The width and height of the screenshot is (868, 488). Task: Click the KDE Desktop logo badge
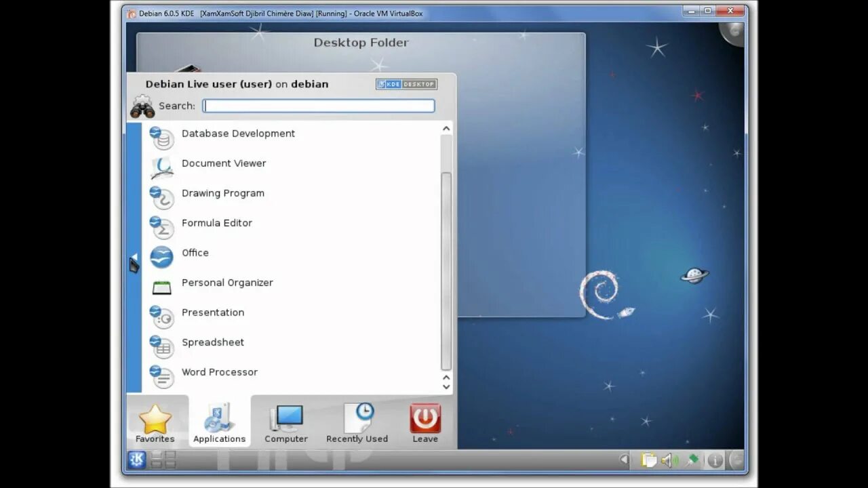407,84
